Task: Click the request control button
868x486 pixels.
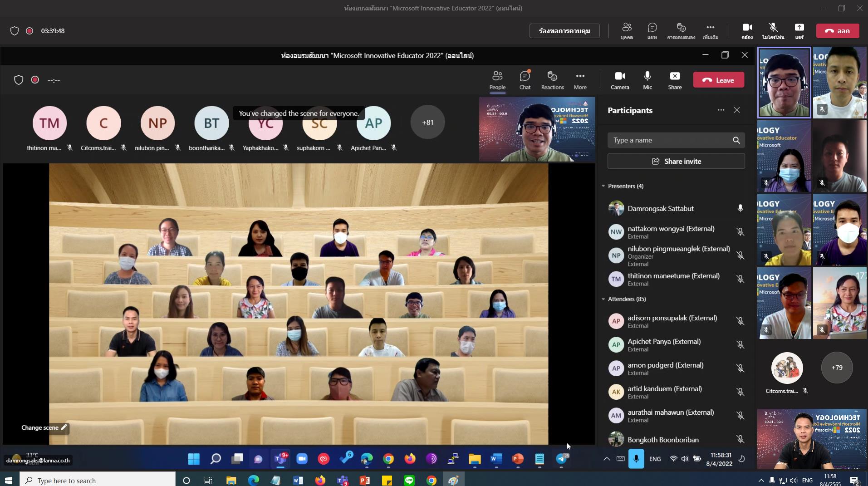Action: (564, 31)
